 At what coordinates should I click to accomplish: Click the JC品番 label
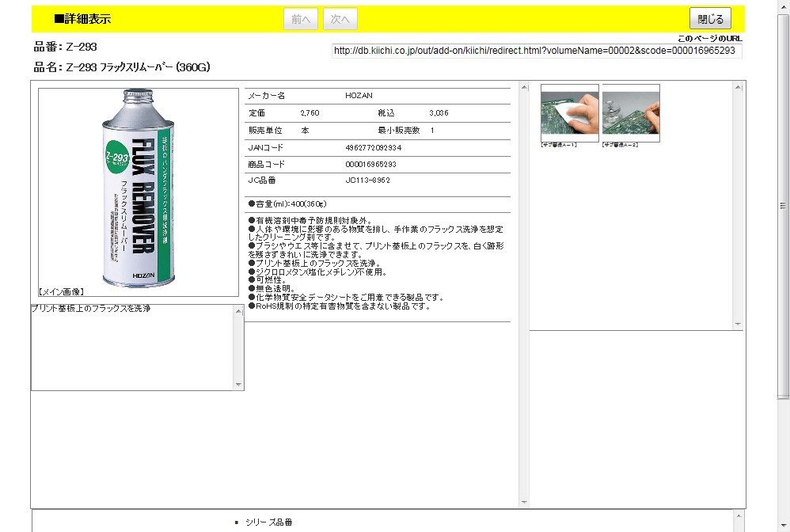tap(262, 180)
